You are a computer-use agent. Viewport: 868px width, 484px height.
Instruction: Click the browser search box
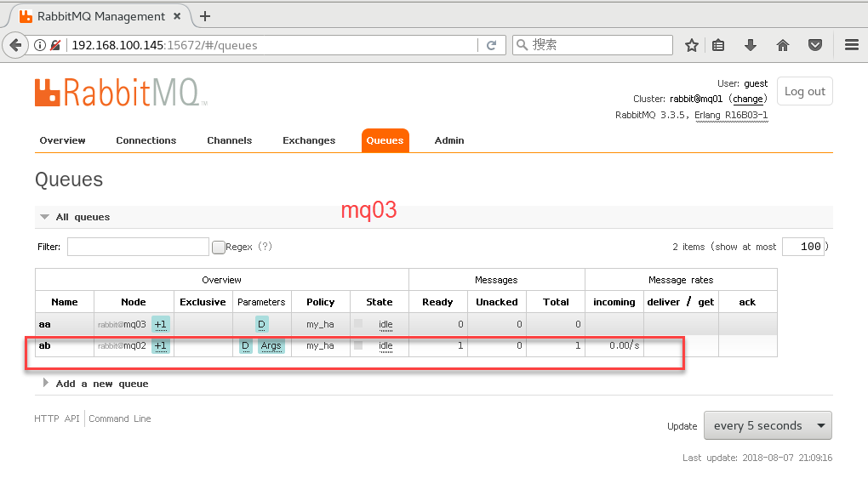pyautogui.click(x=592, y=45)
